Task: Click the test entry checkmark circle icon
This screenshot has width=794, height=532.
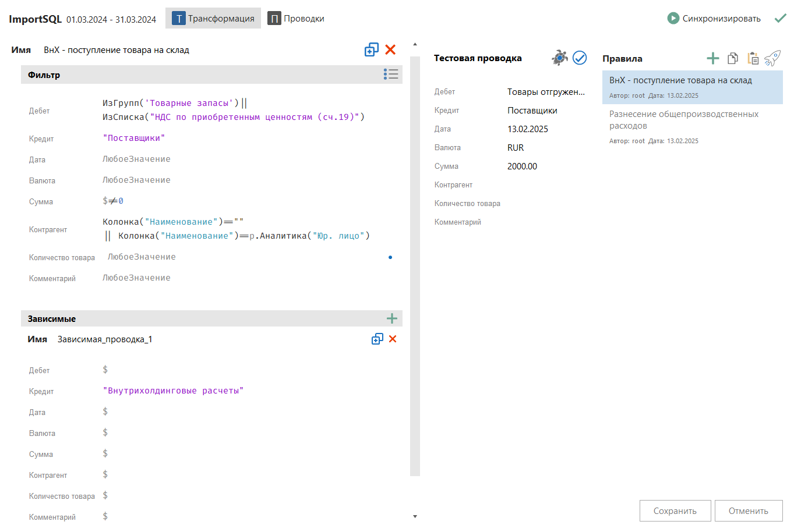Action: click(x=580, y=58)
